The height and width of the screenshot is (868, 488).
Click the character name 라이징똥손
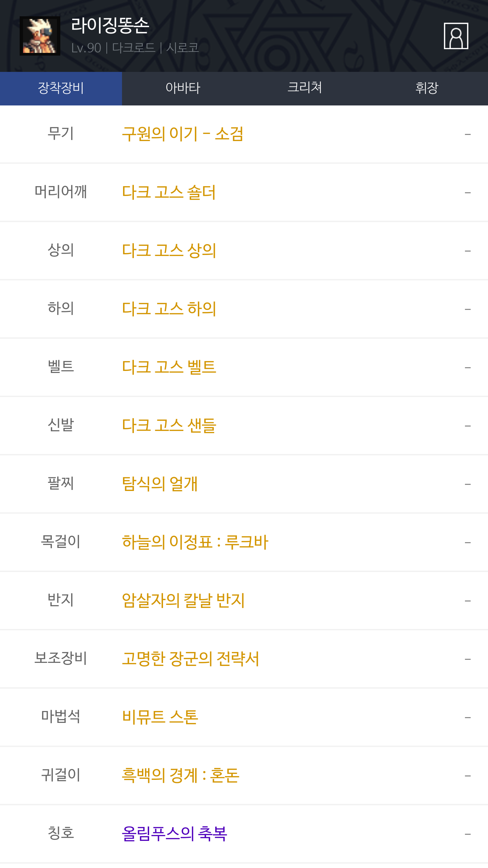click(x=110, y=26)
